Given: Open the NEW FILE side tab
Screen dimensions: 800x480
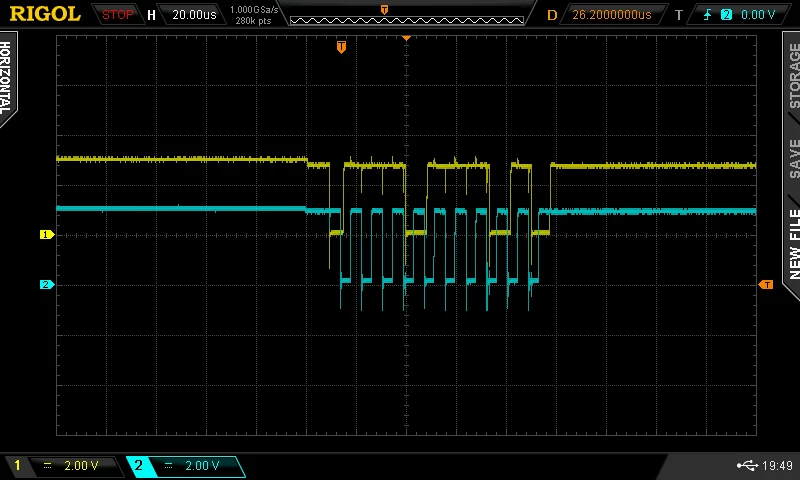Looking at the screenshot, I should pyautogui.click(x=794, y=244).
